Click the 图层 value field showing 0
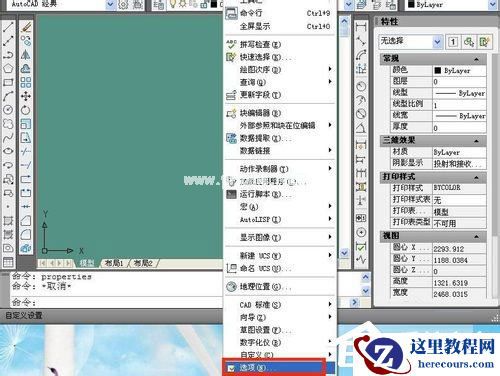The height and width of the screenshot is (376, 500). [x=459, y=82]
